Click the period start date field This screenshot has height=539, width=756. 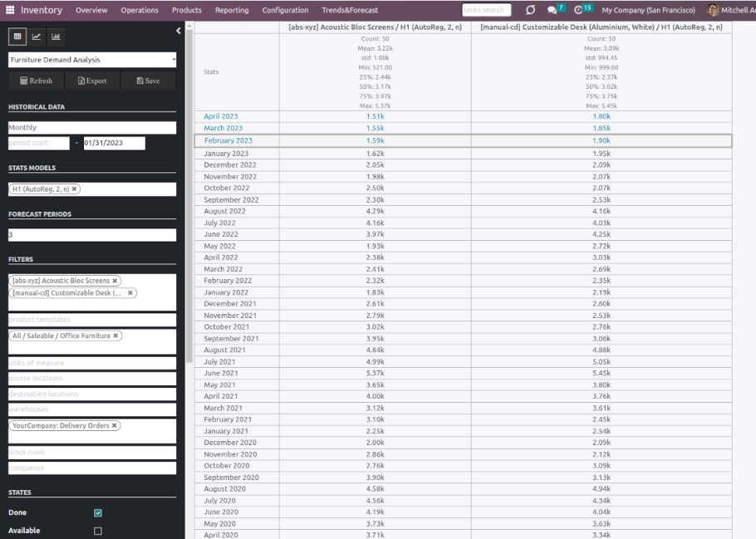coord(38,143)
